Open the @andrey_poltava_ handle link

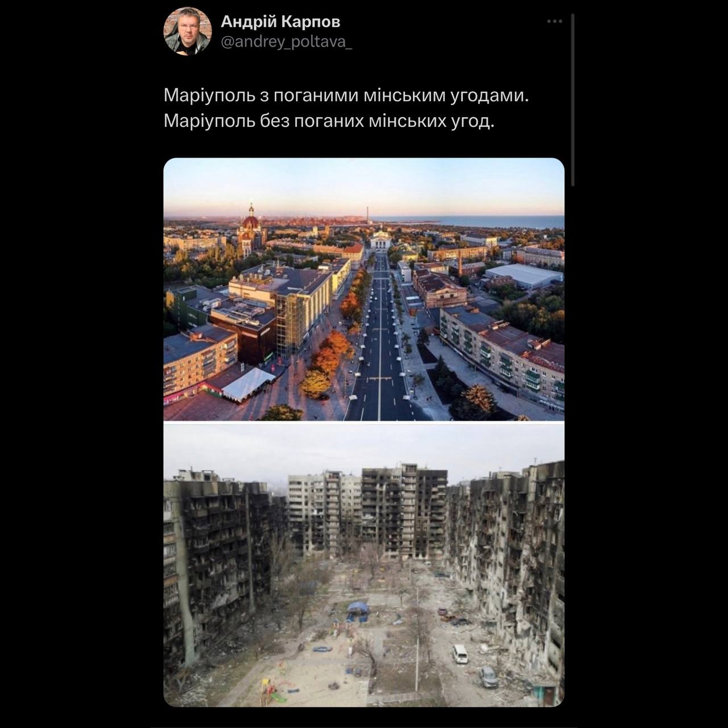286,43
